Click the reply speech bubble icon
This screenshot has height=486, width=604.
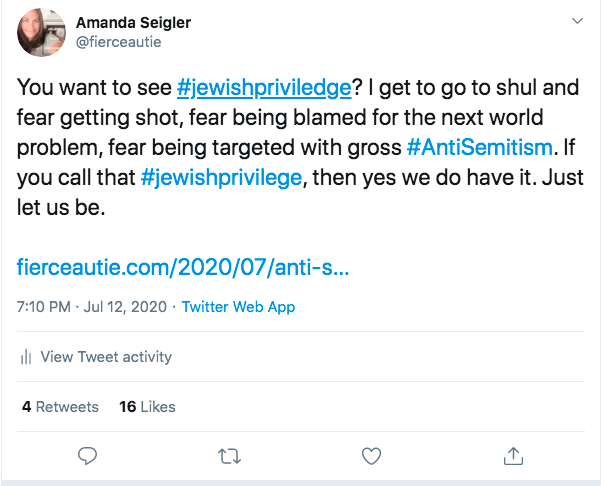pyautogui.click(x=87, y=456)
